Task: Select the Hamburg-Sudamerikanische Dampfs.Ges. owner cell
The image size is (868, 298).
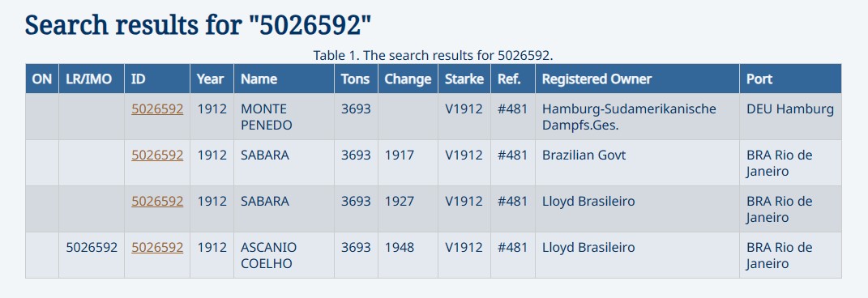Action: pos(637,117)
